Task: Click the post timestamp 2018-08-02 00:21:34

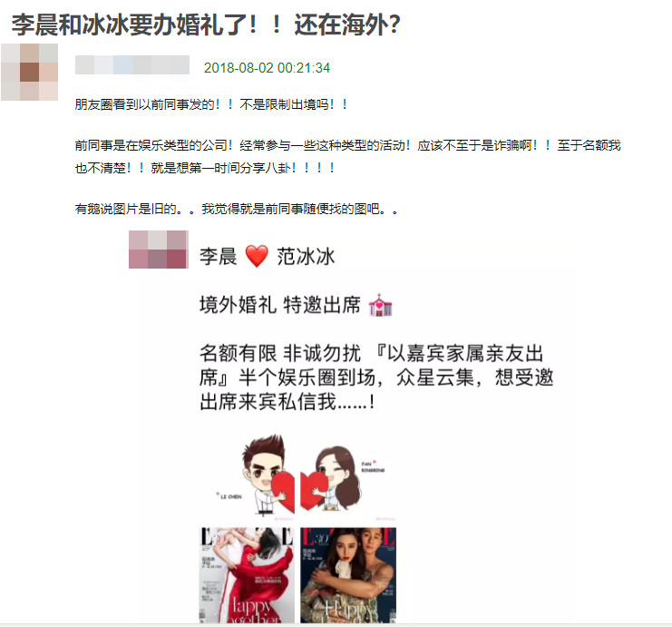Action: pyautogui.click(x=267, y=68)
